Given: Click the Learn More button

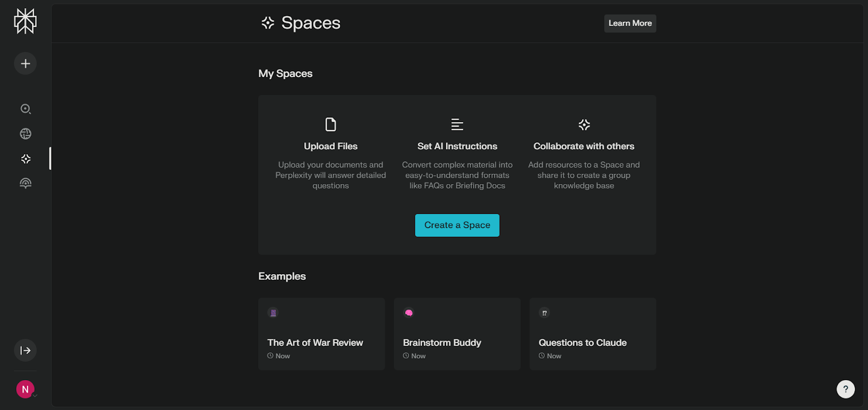Looking at the screenshot, I should pos(630,23).
